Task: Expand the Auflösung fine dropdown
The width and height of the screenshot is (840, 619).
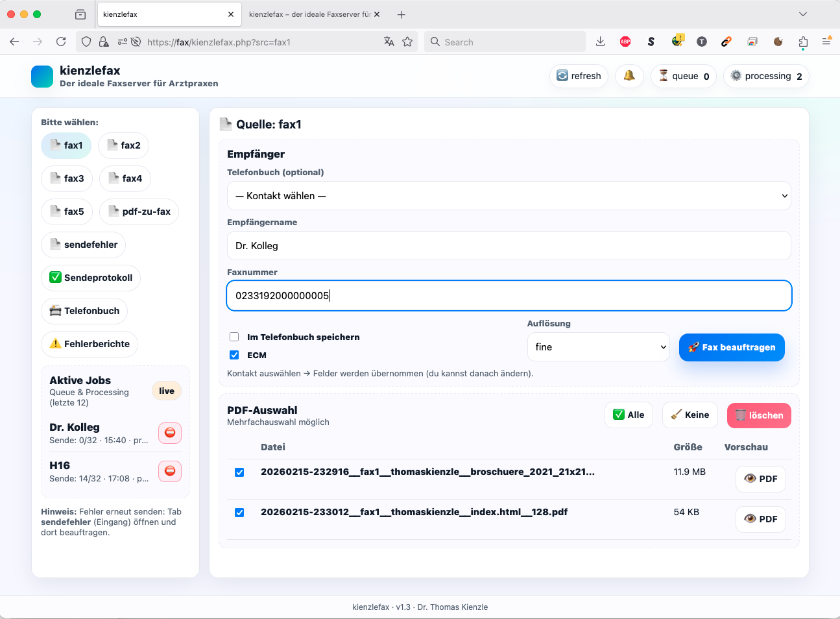Action: 598,347
